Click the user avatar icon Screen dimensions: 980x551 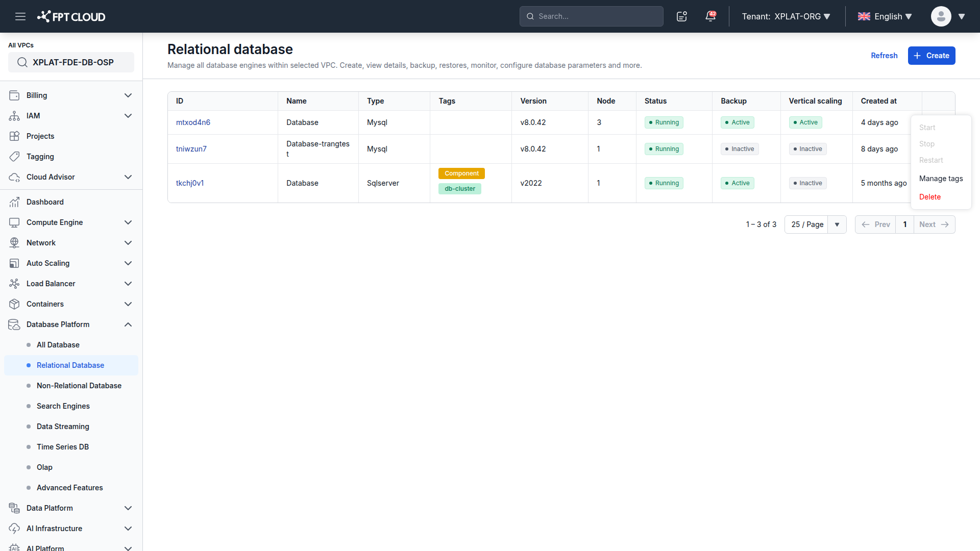coord(941,16)
